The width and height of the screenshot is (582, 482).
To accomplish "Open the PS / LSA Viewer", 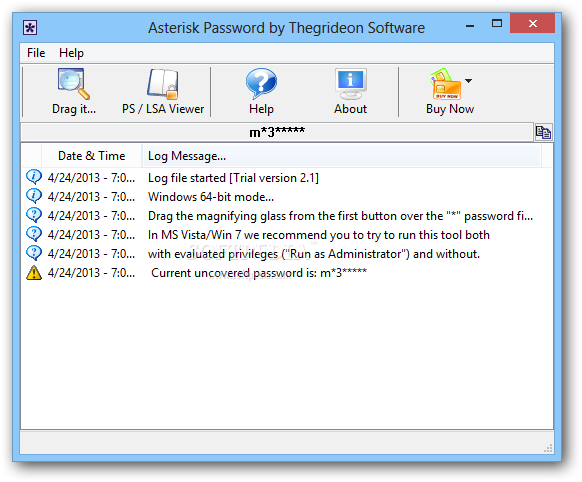I will click(163, 91).
